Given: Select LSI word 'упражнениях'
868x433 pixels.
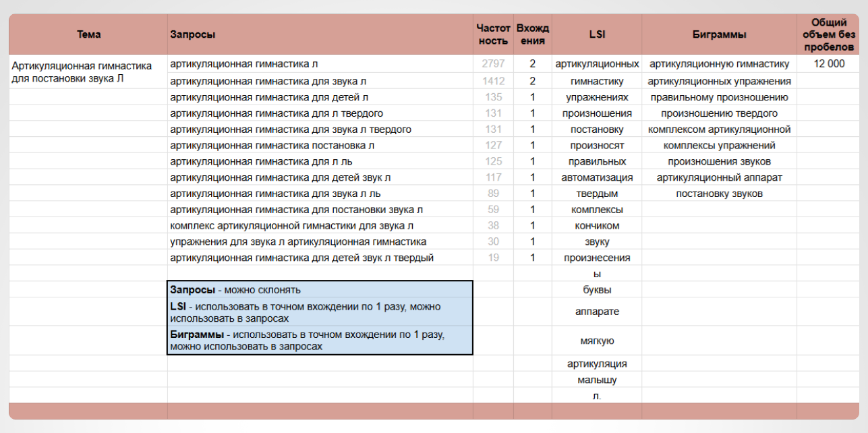Looking at the screenshot, I should pyautogui.click(x=597, y=97).
